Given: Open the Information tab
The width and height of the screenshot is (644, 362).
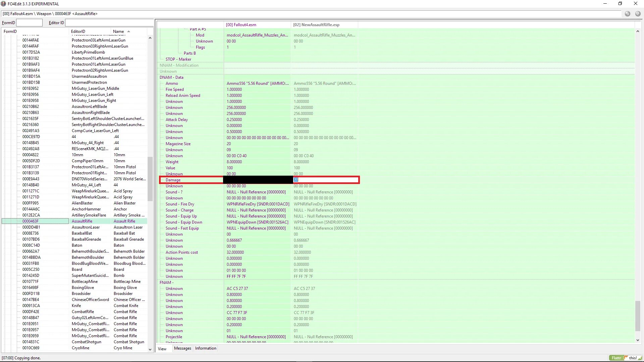Looking at the screenshot, I should tap(206, 348).
